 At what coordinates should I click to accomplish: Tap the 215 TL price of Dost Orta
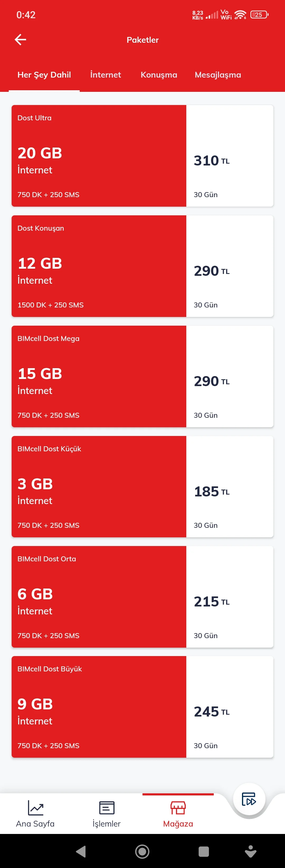[212, 602]
